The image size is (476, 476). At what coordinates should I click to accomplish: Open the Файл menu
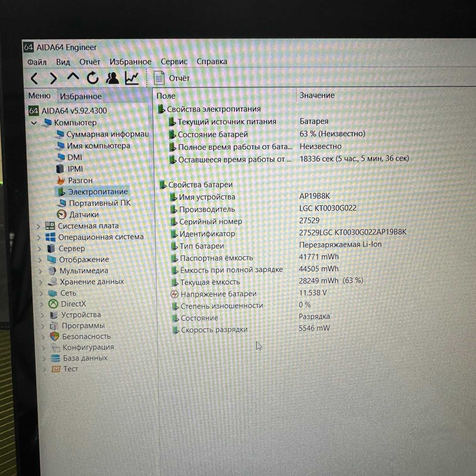tap(37, 62)
